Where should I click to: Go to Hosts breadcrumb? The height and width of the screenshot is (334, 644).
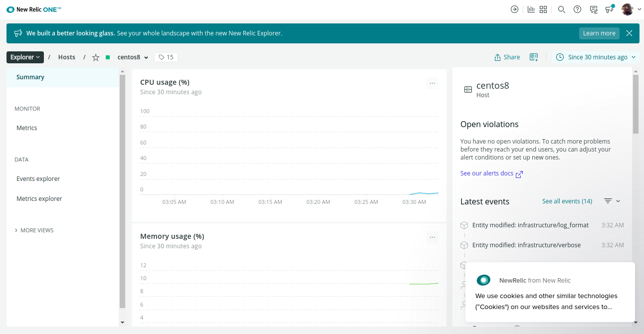pyautogui.click(x=67, y=57)
